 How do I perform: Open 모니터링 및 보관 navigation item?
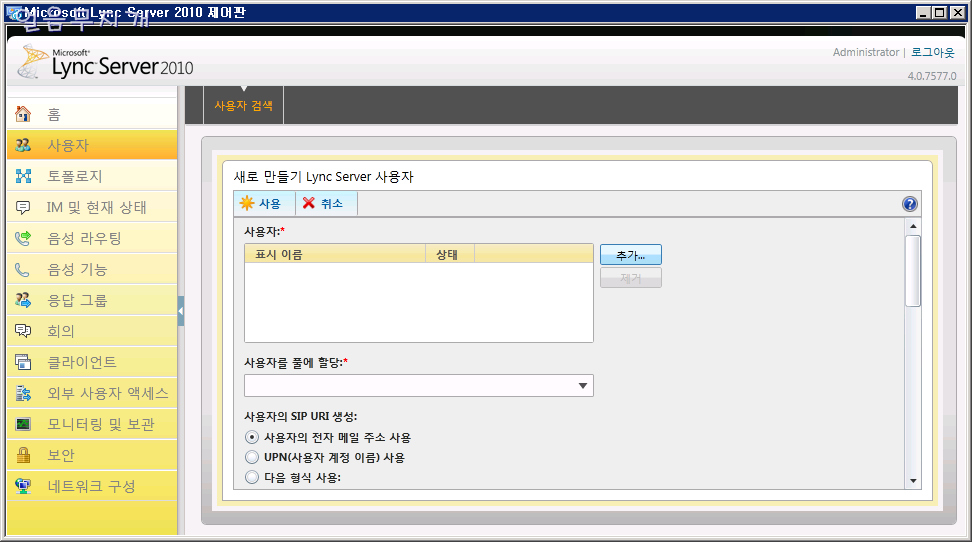click(92, 424)
